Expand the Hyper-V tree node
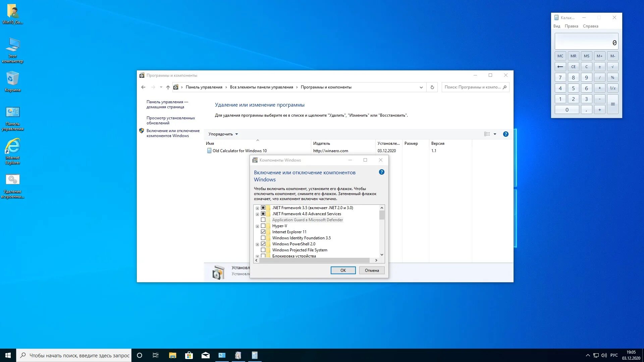 pos(257,226)
